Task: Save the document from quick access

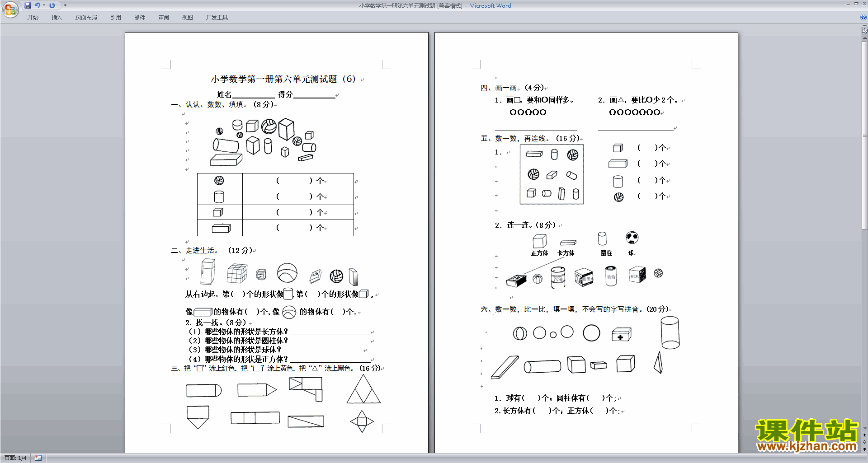Action: point(28,5)
